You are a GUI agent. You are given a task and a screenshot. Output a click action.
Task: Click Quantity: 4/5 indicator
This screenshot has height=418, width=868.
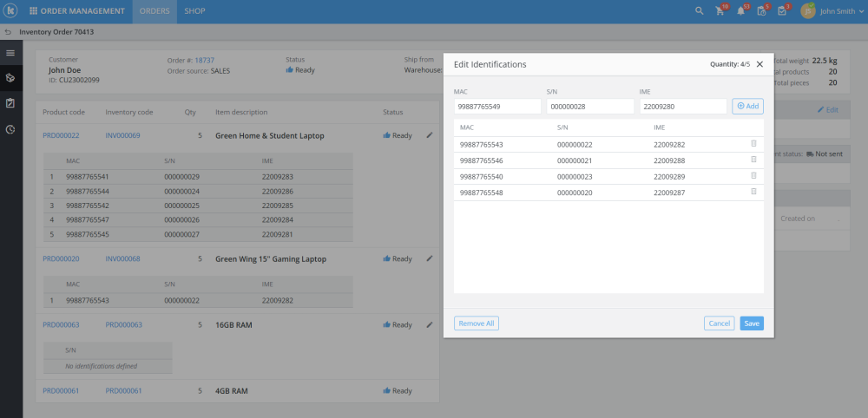coord(730,64)
